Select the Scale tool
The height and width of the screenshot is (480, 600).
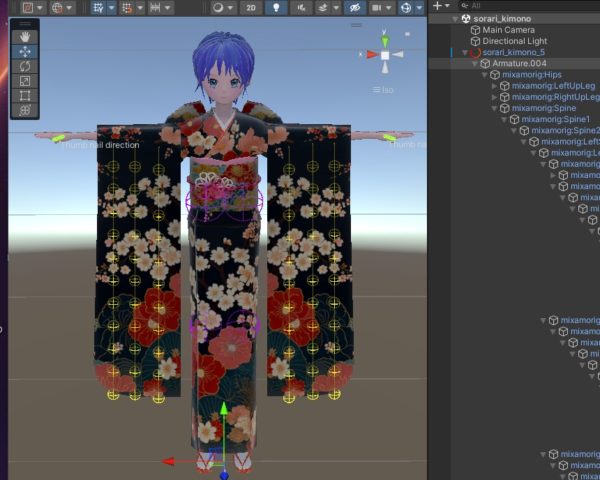tap(24, 81)
